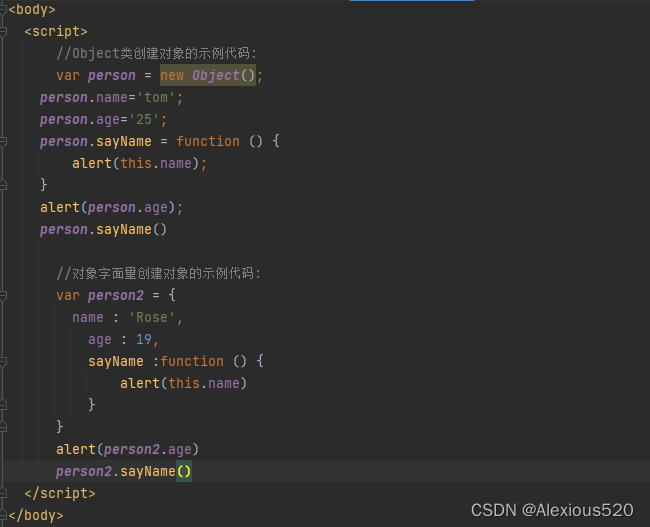The height and width of the screenshot is (527, 650).
Task: Place cursor in the opening <body> tag
Action: pos(32,10)
